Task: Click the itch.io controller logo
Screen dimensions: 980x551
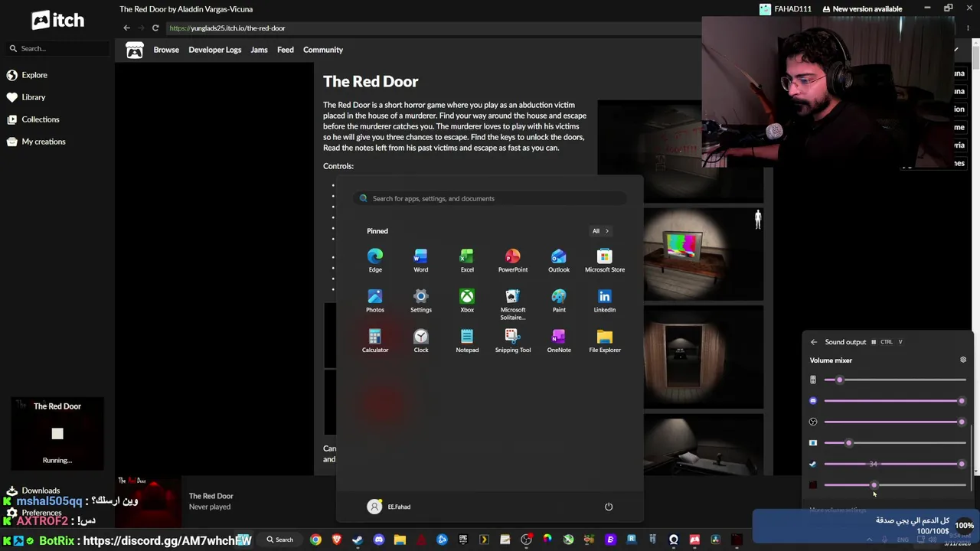Action: pos(135,50)
